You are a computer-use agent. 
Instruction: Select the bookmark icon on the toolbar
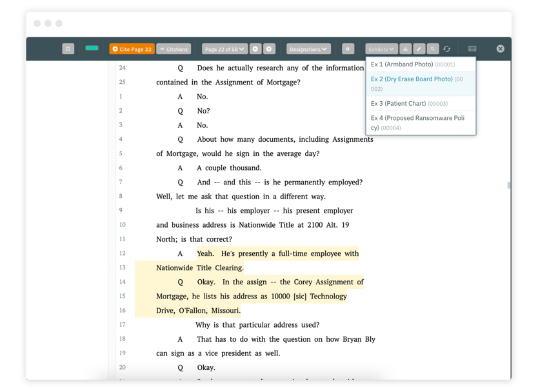(x=68, y=48)
